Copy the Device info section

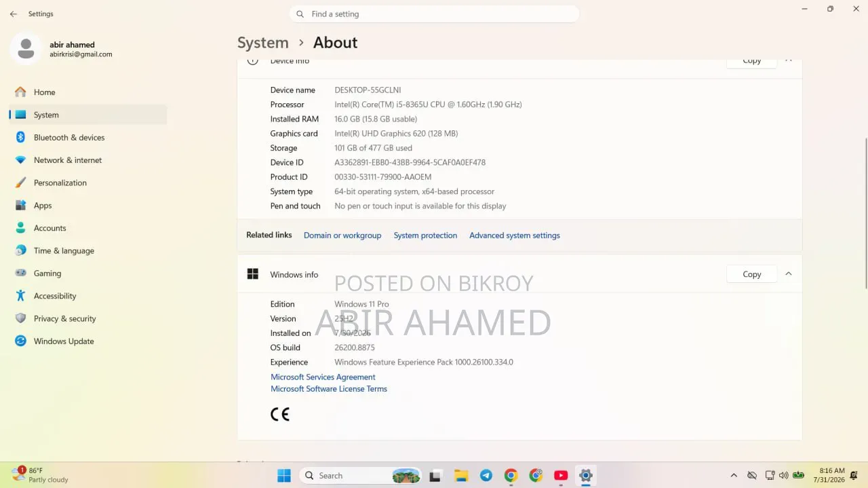[751, 61]
